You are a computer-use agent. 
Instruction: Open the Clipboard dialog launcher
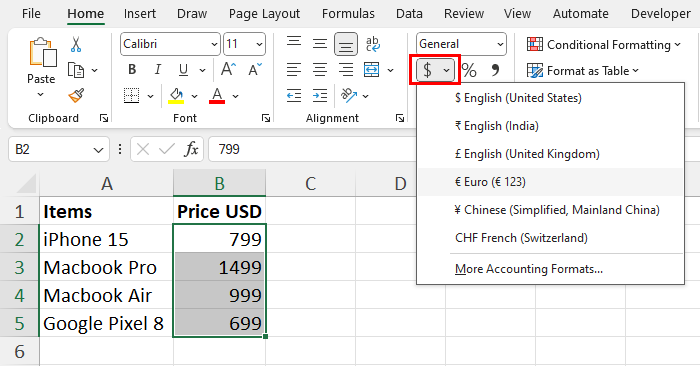click(104, 118)
